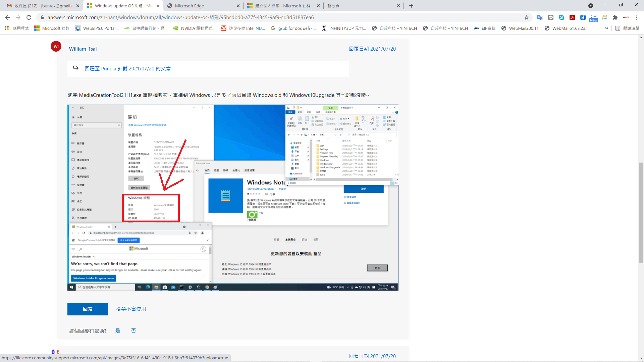Open the Google Translate extension icon
The image size is (644, 362).
(x=540, y=17)
